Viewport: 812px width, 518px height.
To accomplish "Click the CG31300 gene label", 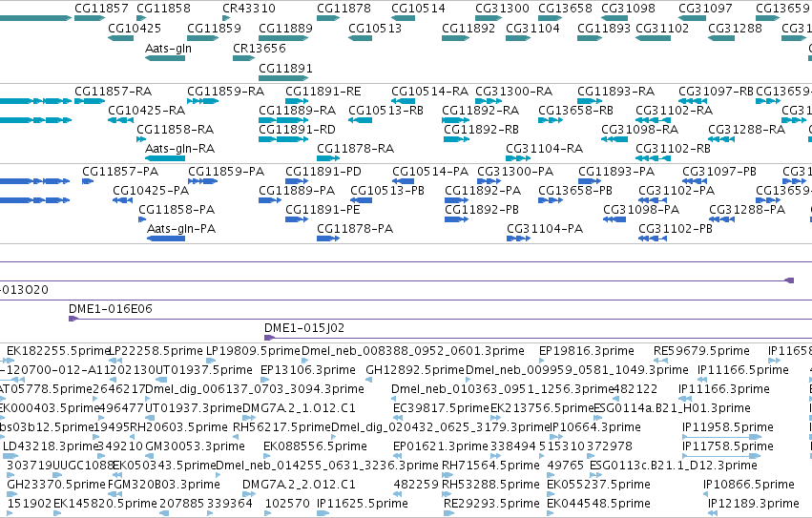I will point(502,9).
